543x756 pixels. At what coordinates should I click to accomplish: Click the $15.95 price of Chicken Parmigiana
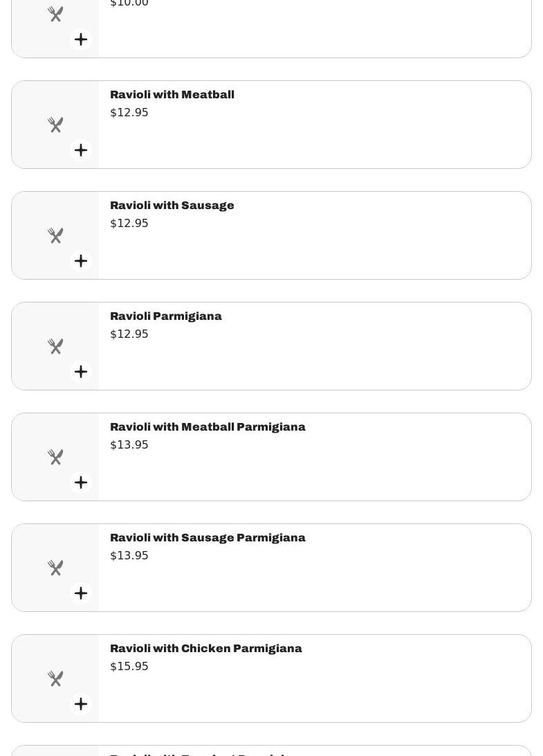[129, 667]
